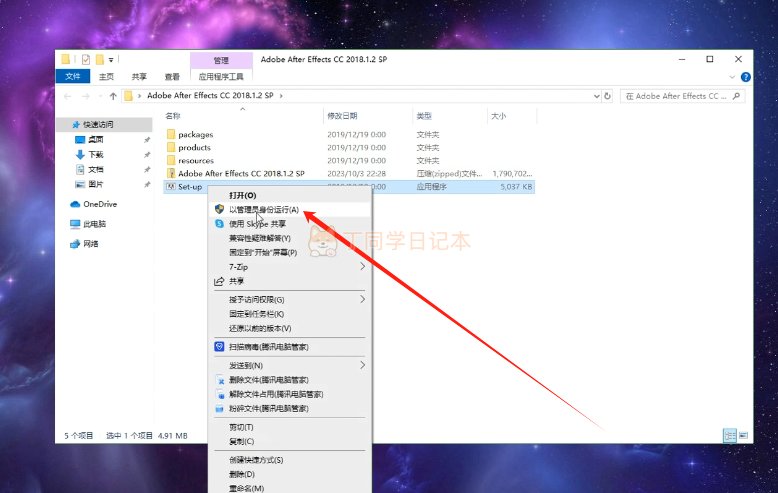Open 文档 in the navigation pane
The width and height of the screenshot is (778, 493).
click(96, 170)
